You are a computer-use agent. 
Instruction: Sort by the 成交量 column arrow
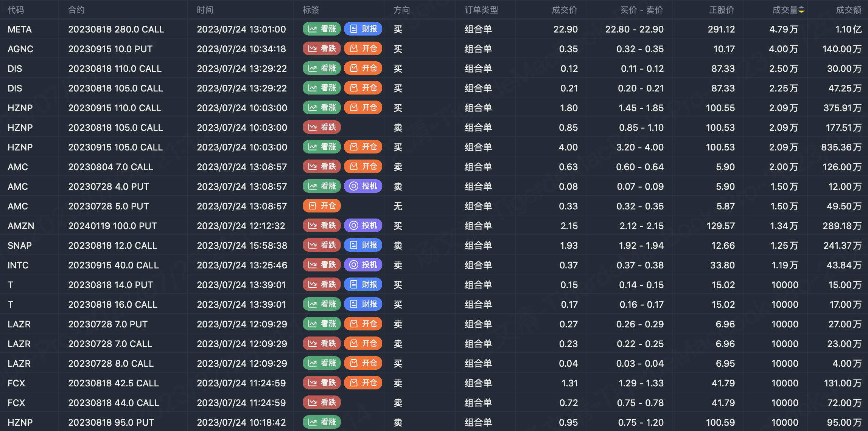tap(801, 10)
